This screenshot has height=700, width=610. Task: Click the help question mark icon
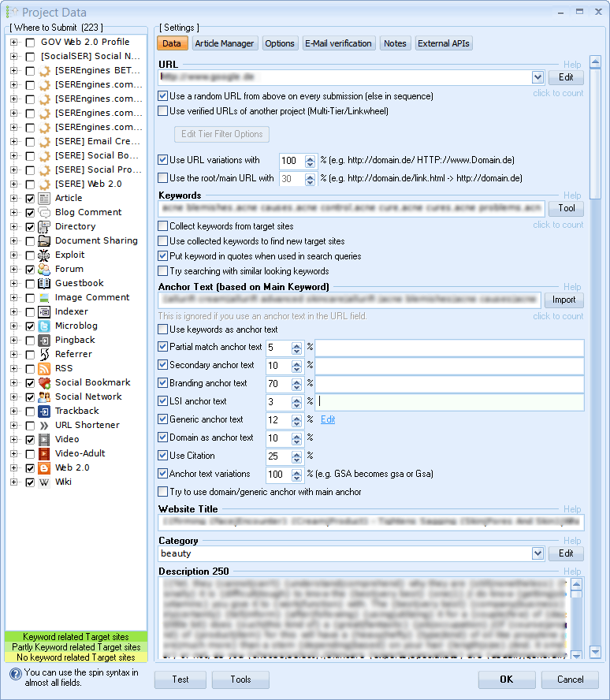click(x=15, y=674)
